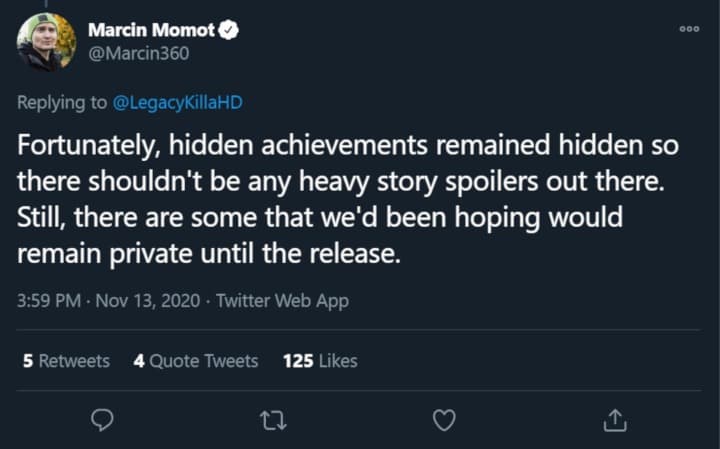Image resolution: width=720 pixels, height=449 pixels.
Task: Open the reply composer via speech bubble icon
Action: pos(101,419)
